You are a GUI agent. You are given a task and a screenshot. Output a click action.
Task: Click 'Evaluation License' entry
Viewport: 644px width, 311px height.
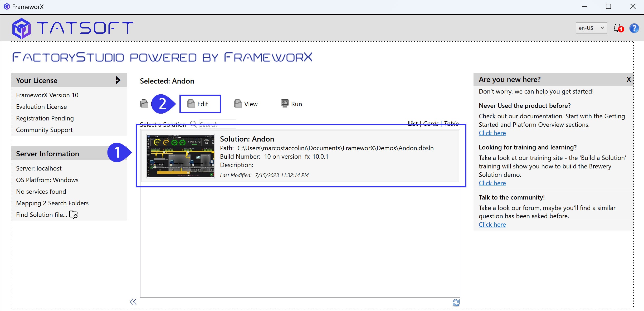pos(41,107)
